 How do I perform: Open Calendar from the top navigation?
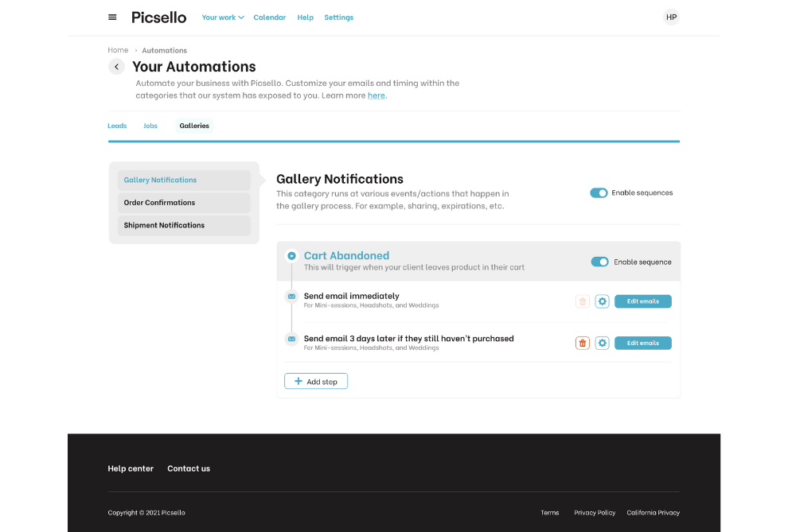(x=269, y=17)
